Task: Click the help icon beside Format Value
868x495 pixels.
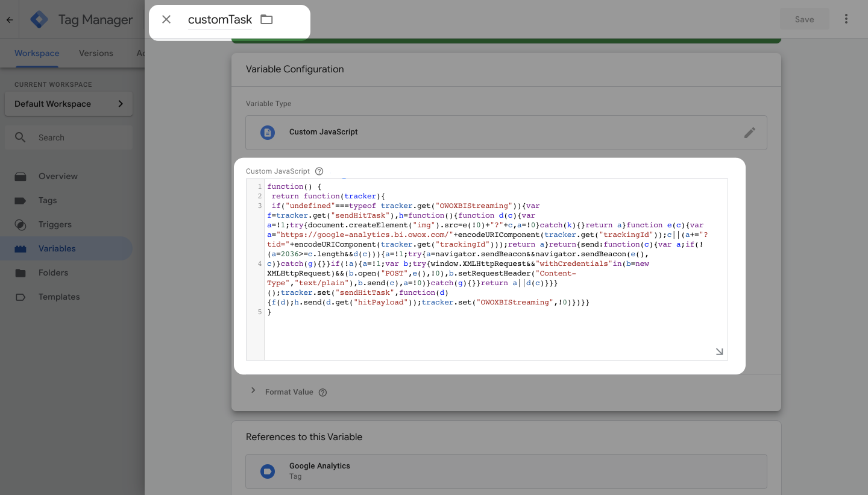Action: click(x=322, y=393)
